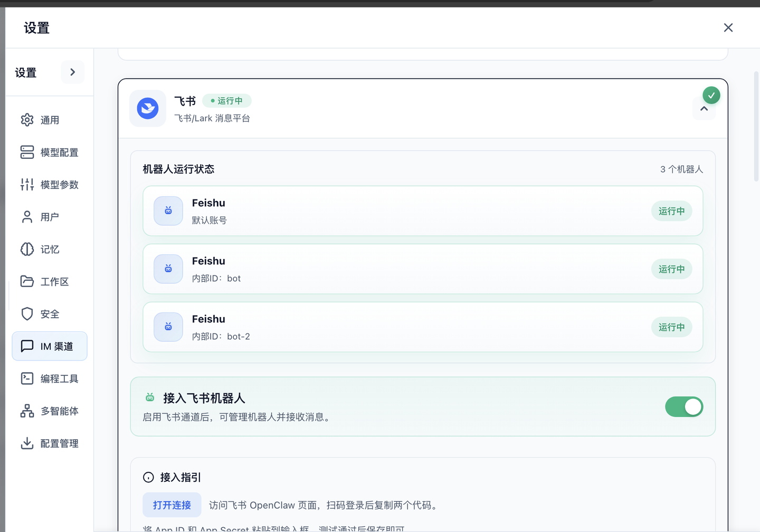The height and width of the screenshot is (532, 760).
Task: Open 配置管理 section
Action: [50, 443]
